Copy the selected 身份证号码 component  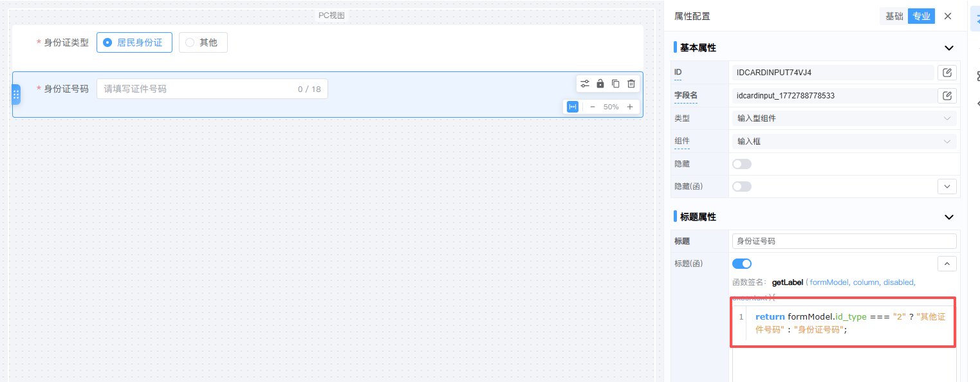(616, 84)
